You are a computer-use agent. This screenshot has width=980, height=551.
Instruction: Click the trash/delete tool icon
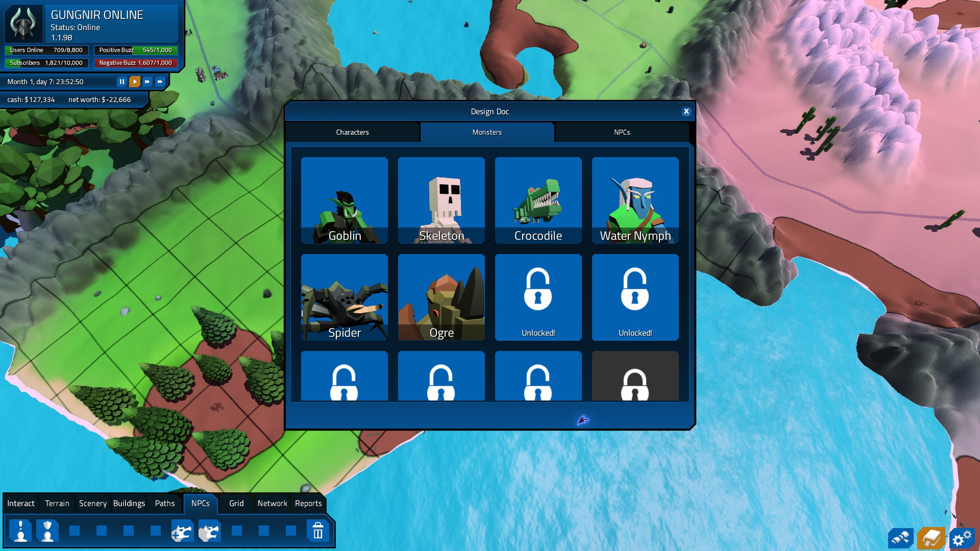pos(317,531)
